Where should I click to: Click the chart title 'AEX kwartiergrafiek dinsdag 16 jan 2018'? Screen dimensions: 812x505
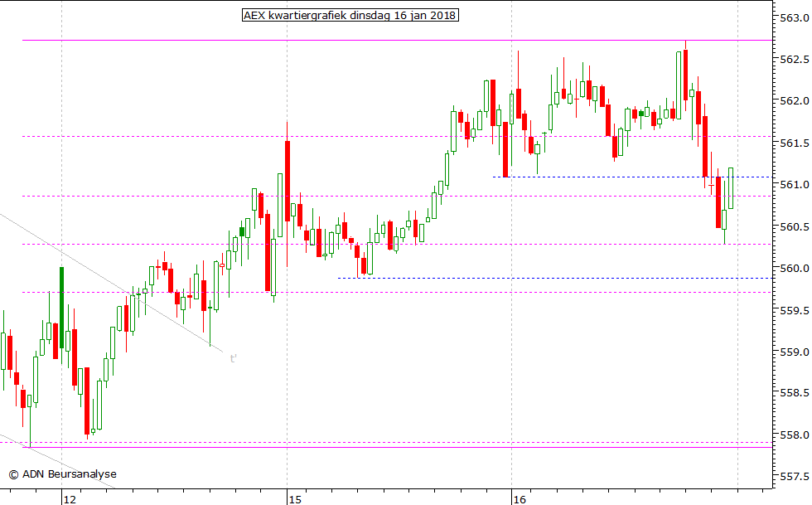(x=350, y=16)
